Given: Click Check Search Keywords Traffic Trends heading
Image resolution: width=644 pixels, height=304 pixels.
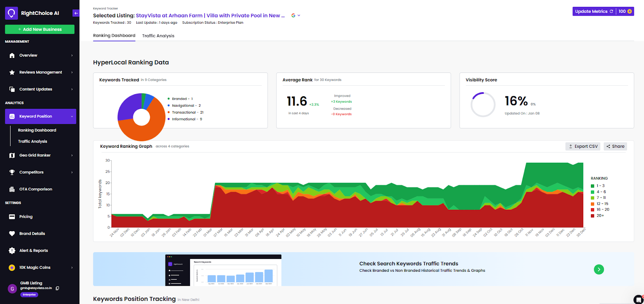Looking at the screenshot, I should tap(409, 264).
